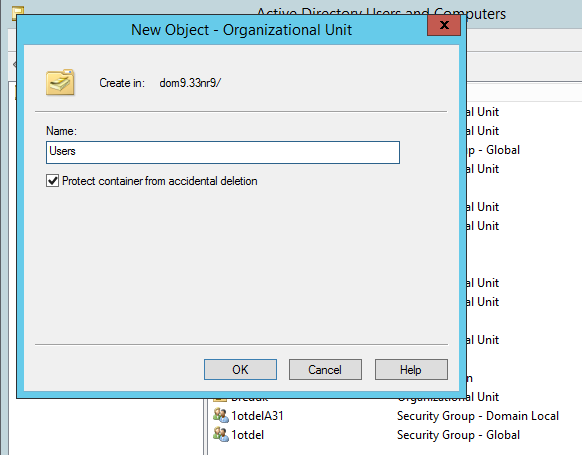Close the New Object dialog with the X

pyautogui.click(x=444, y=25)
